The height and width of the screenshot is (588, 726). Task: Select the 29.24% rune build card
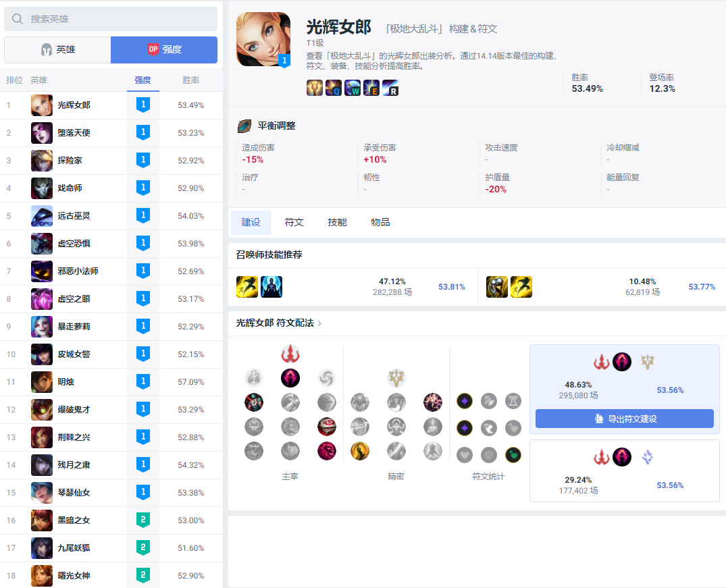[624, 471]
